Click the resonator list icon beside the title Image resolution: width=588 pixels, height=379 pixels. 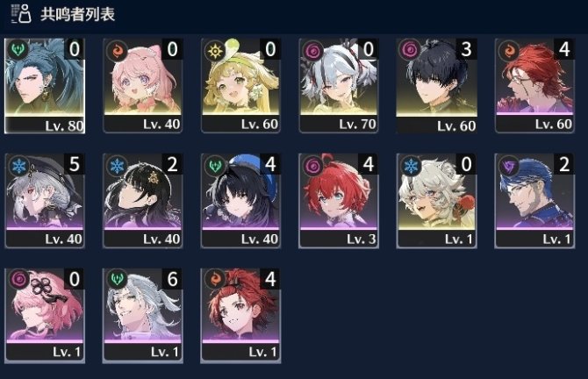click(21, 14)
